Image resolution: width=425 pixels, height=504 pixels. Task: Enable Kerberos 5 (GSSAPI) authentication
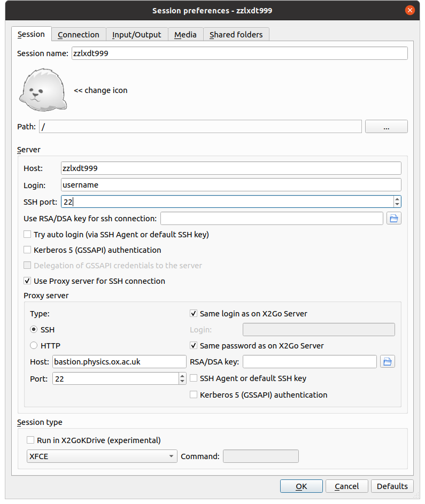(27, 250)
